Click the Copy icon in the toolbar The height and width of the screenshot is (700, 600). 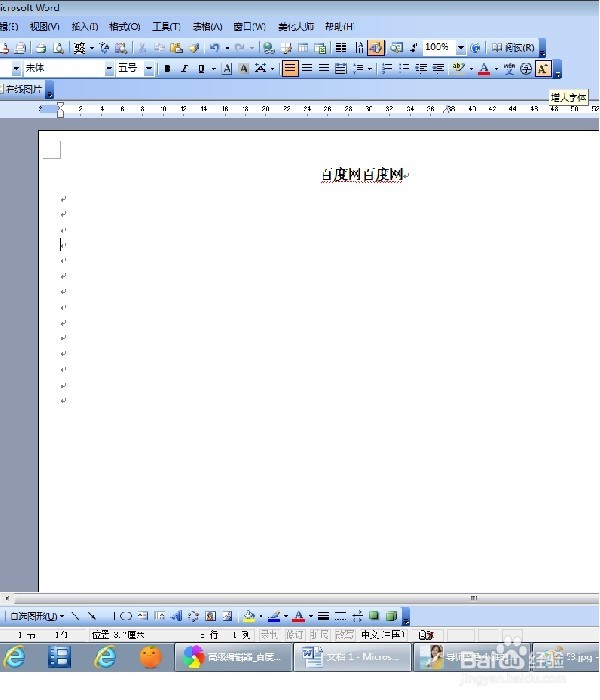coord(159,47)
